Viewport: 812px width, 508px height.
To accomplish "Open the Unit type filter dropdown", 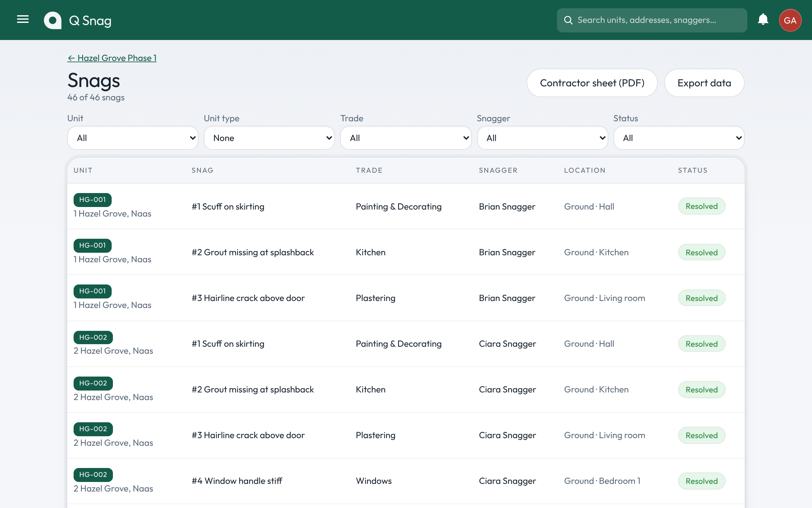I will click(x=269, y=138).
